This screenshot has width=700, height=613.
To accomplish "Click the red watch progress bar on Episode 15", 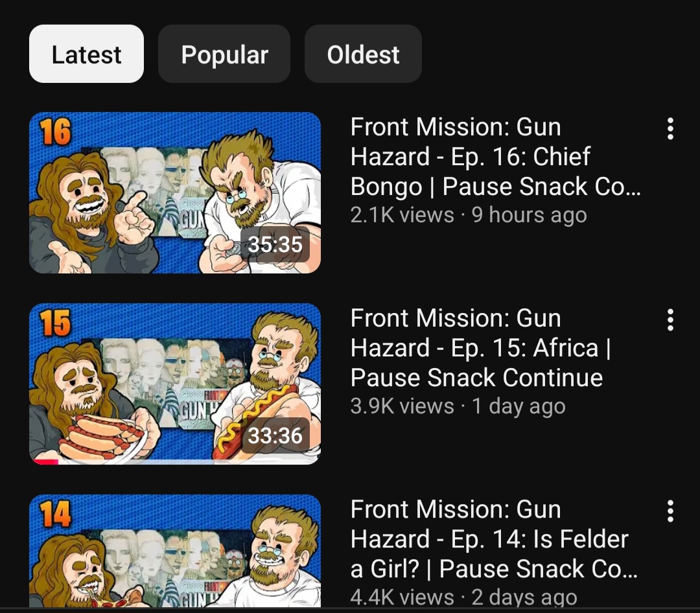I will pos(45,462).
